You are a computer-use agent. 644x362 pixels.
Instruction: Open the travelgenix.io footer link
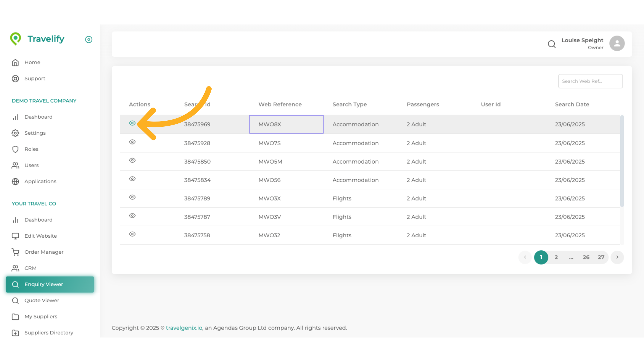tap(184, 328)
